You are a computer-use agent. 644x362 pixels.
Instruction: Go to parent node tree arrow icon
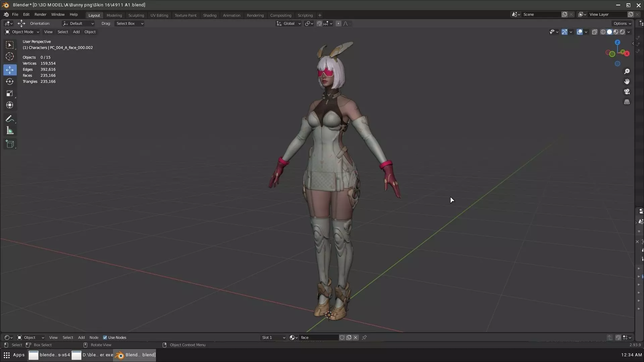pyautogui.click(x=610, y=338)
